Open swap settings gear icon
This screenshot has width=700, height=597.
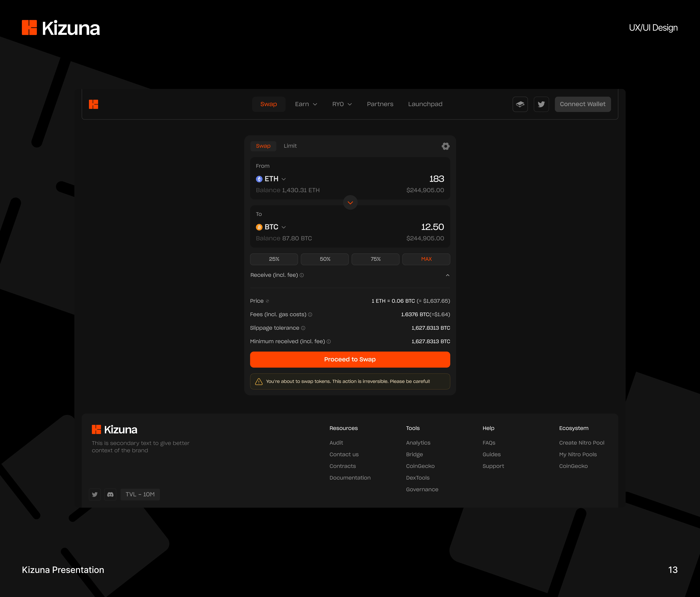pos(446,146)
